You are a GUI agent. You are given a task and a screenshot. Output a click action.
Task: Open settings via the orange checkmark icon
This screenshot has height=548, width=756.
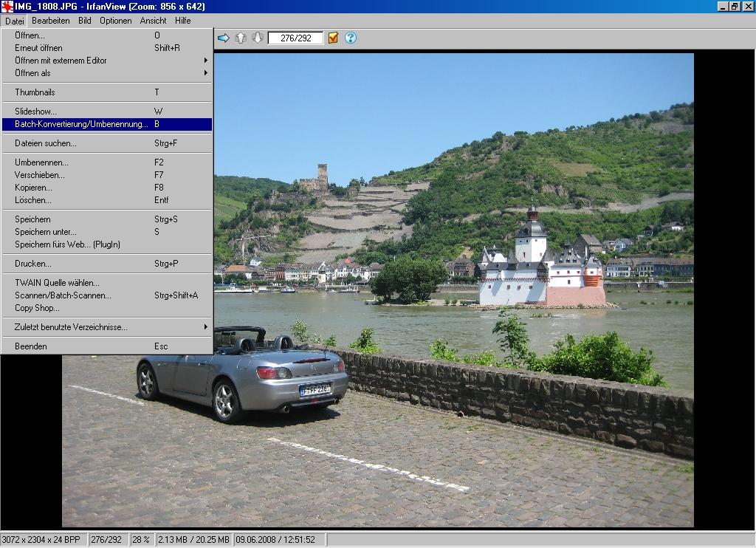(x=333, y=38)
